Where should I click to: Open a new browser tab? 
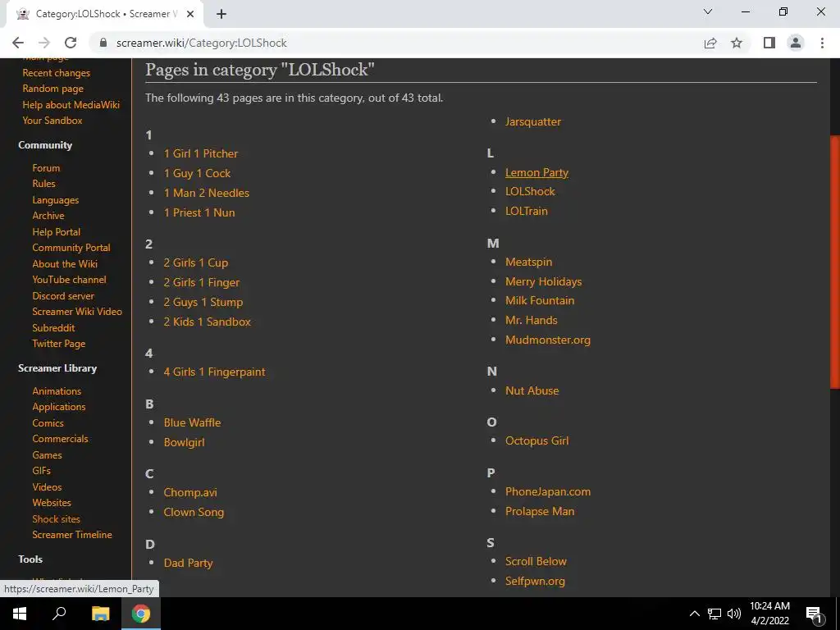point(221,14)
